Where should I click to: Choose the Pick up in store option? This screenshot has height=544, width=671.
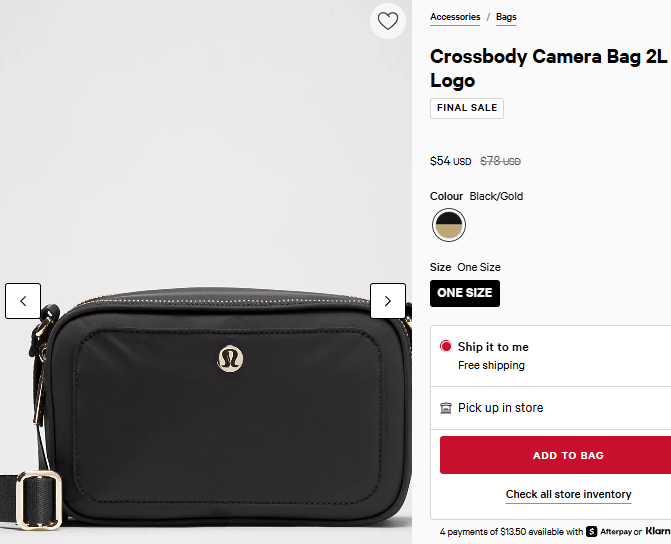500,408
